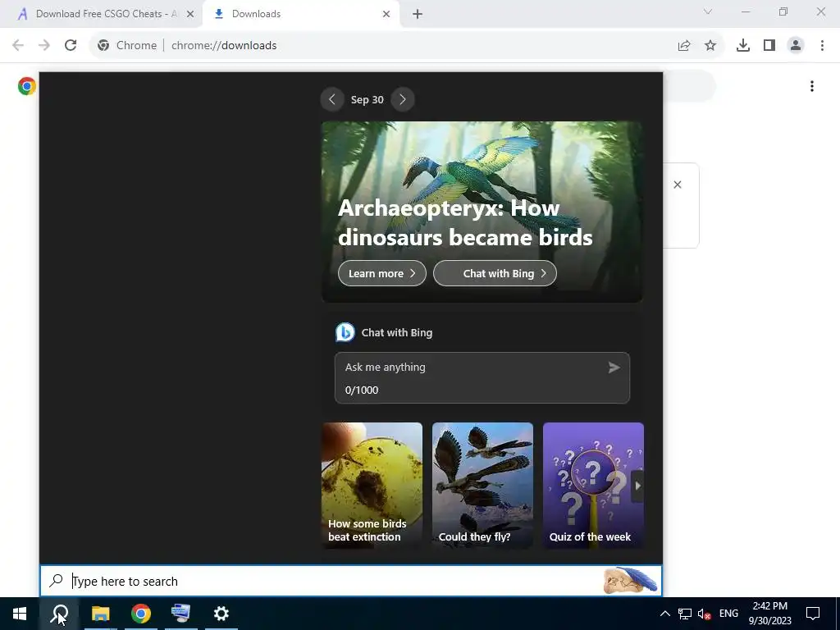This screenshot has height=630, width=840.
Task: Click the Sep 30 date label
Action: 367,99
